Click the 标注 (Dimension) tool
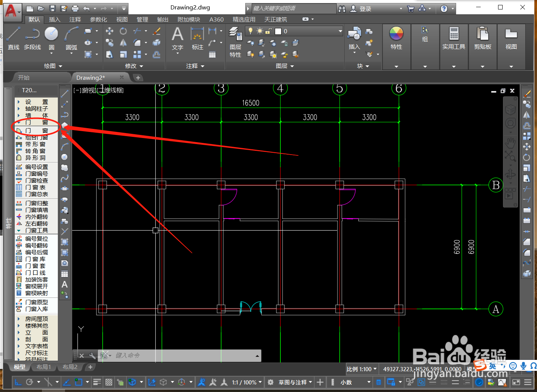 click(x=197, y=38)
